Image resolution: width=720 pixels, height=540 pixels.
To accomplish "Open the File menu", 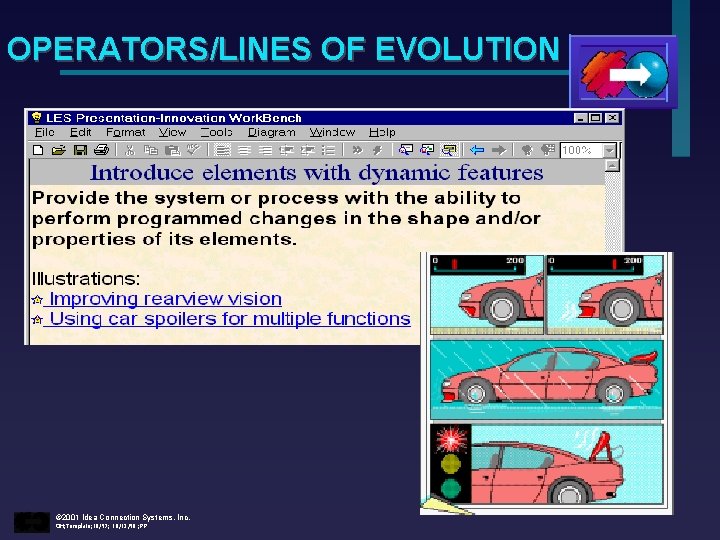I will click(45, 132).
